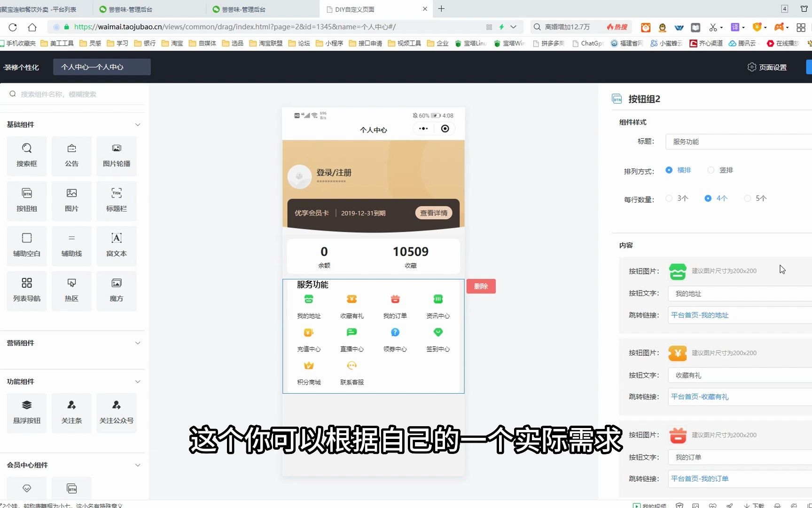Collapse the 基础组件 section
Image resolution: width=812 pixels, height=508 pixels.
coord(137,125)
